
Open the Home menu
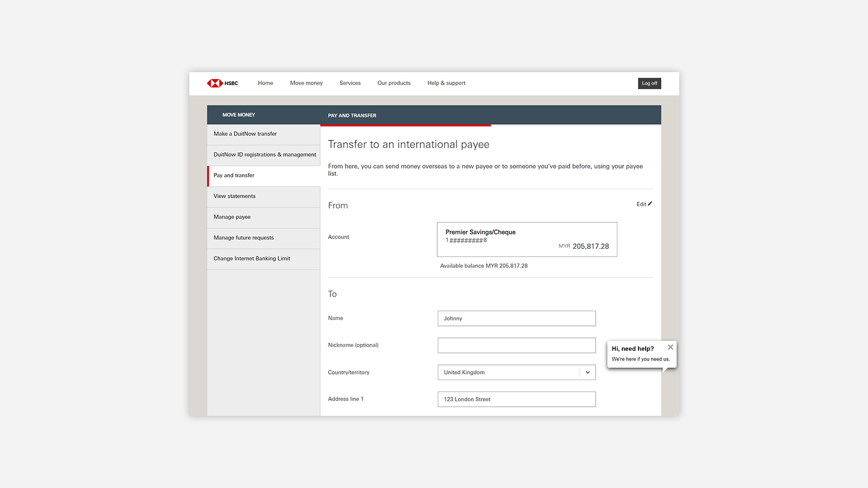pos(265,83)
